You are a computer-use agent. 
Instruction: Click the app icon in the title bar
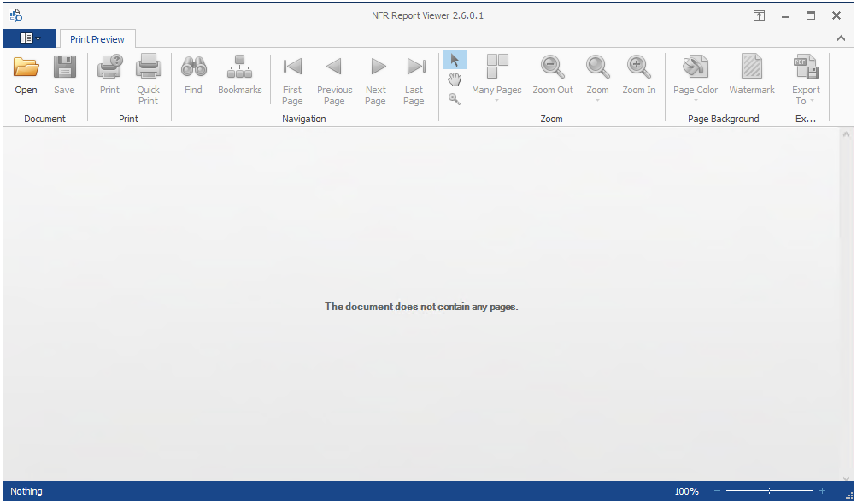pos(15,15)
